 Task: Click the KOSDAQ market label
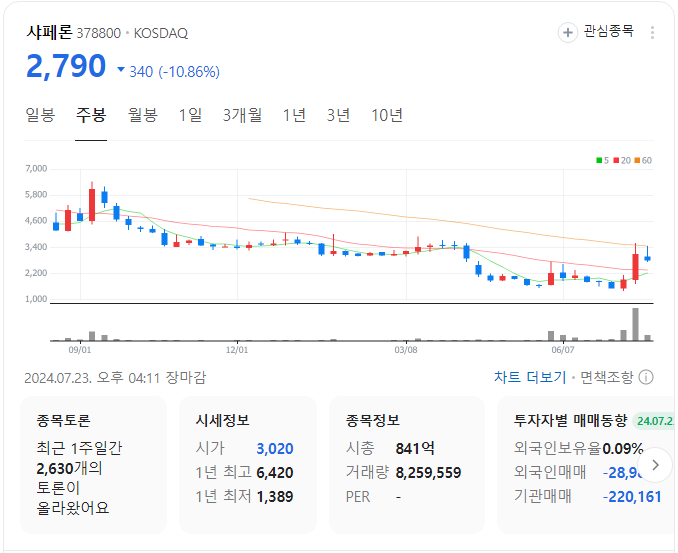point(161,33)
